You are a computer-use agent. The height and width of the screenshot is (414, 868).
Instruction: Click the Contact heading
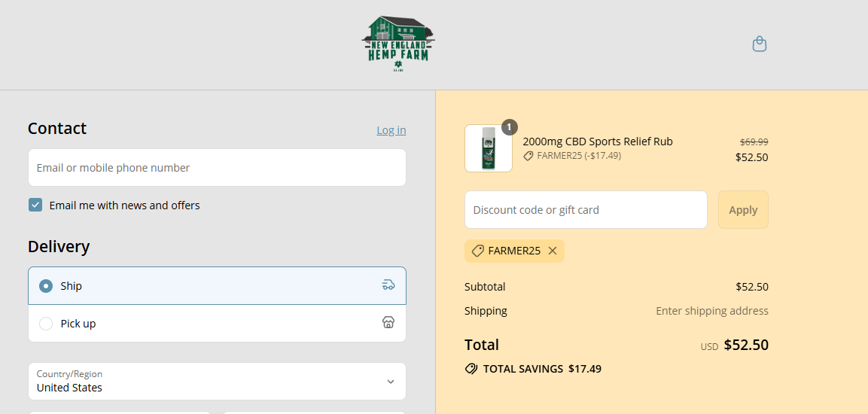(57, 129)
